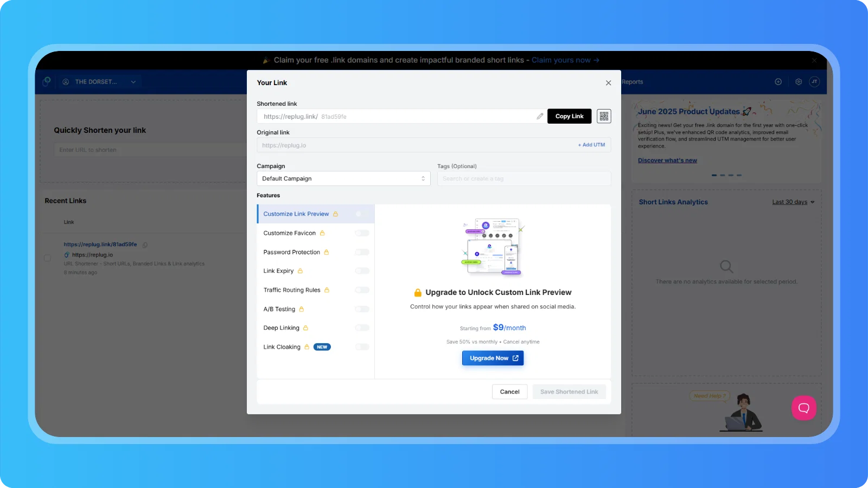Viewport: 868px width, 488px height.
Task: Select the Link Expiry feature tab
Action: click(316, 271)
